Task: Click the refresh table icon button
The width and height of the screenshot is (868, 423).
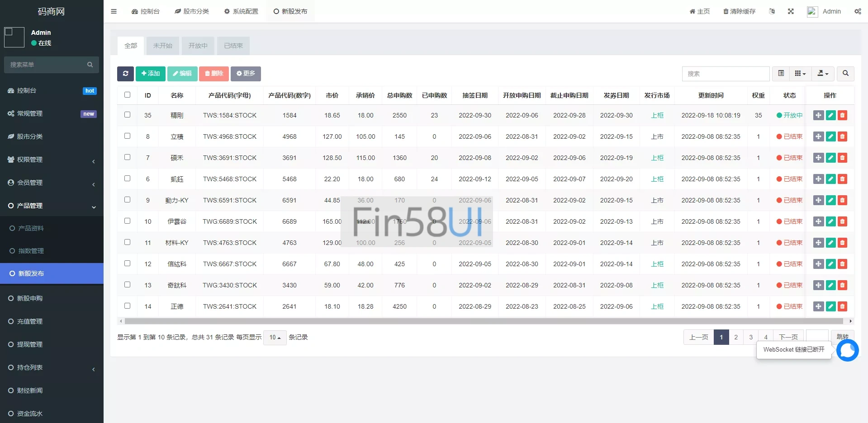Action: (x=125, y=74)
